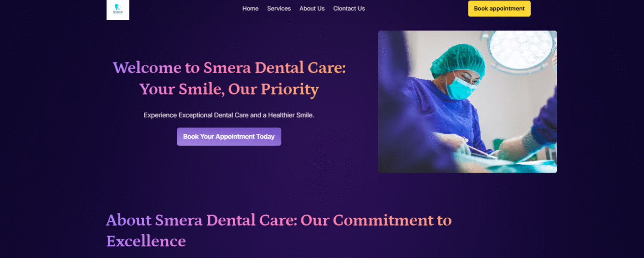The image size is (644, 258).
Task: Open the Clontact Us nav link
Action: coord(349,9)
